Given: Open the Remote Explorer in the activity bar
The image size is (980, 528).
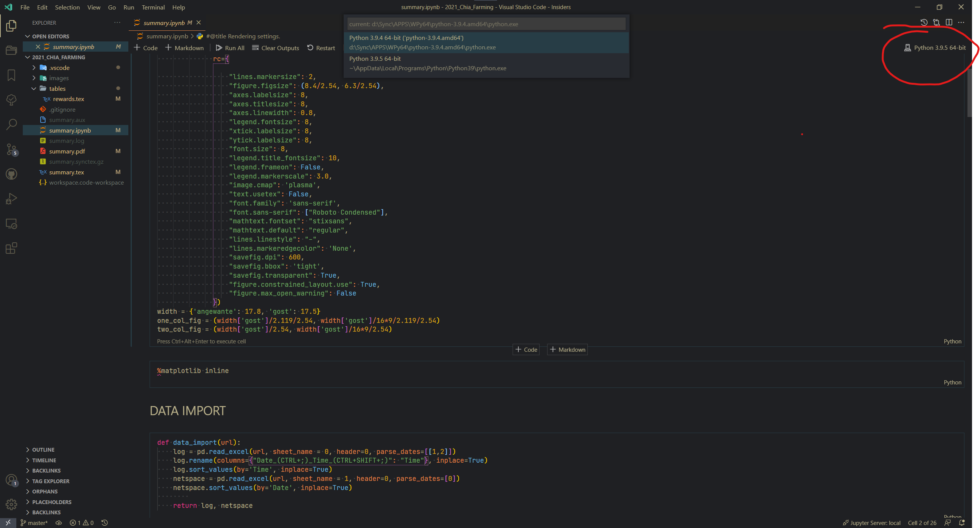Looking at the screenshot, I should tap(11, 224).
